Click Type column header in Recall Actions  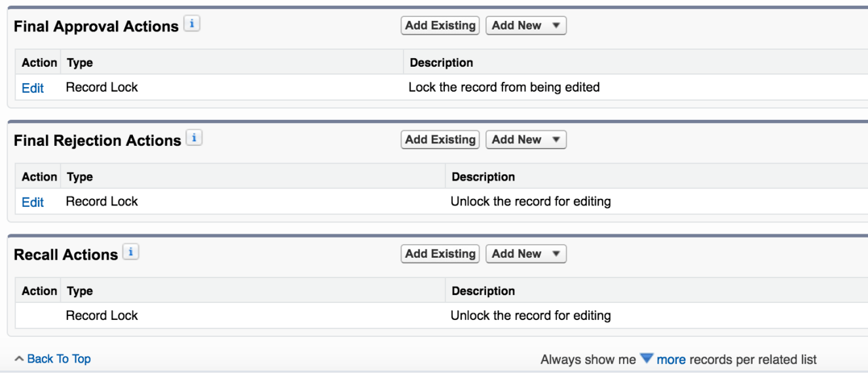[79, 291]
